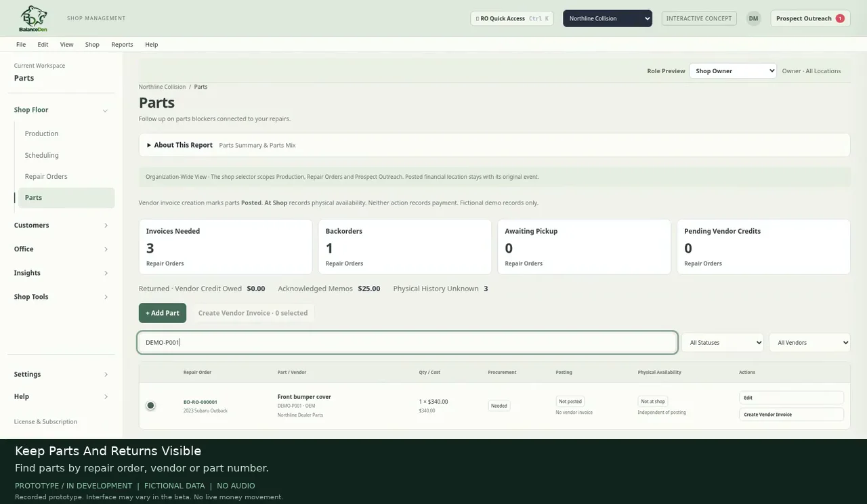Click Acknowledged Memos $25.00 text
Screen dimensions: 867x504
[x=329, y=289]
